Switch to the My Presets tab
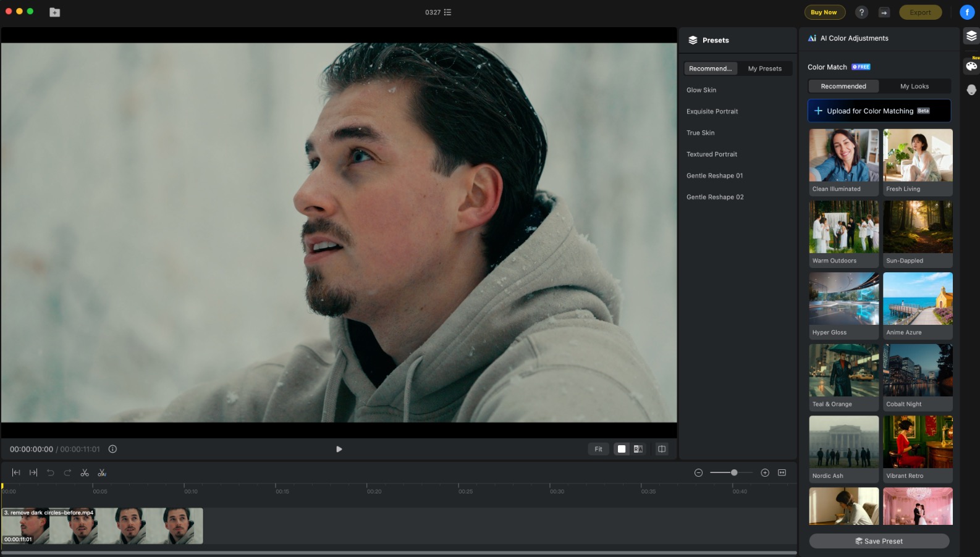Image resolution: width=980 pixels, height=557 pixels. tap(764, 69)
